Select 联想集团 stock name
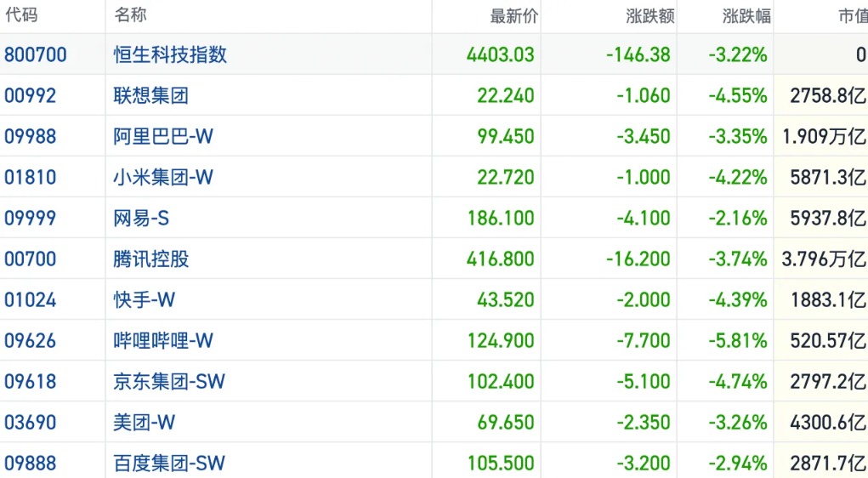Viewport: 868px width, 478px height. click(x=151, y=95)
